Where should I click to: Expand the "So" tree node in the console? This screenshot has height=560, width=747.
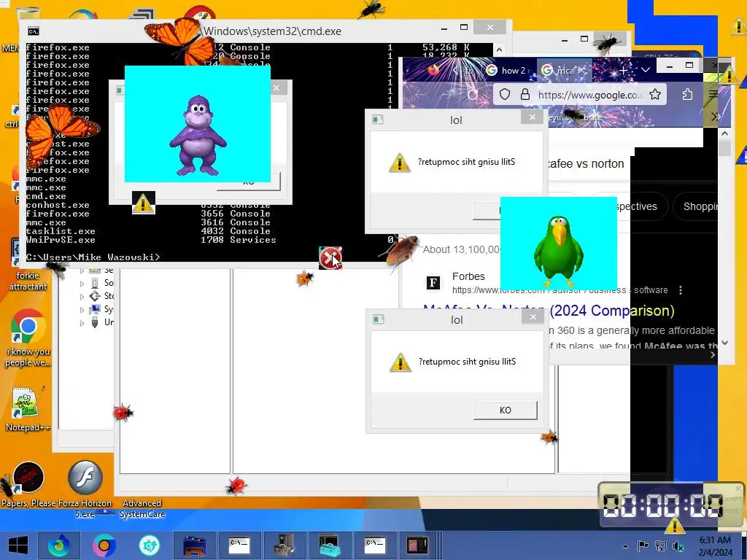82,284
